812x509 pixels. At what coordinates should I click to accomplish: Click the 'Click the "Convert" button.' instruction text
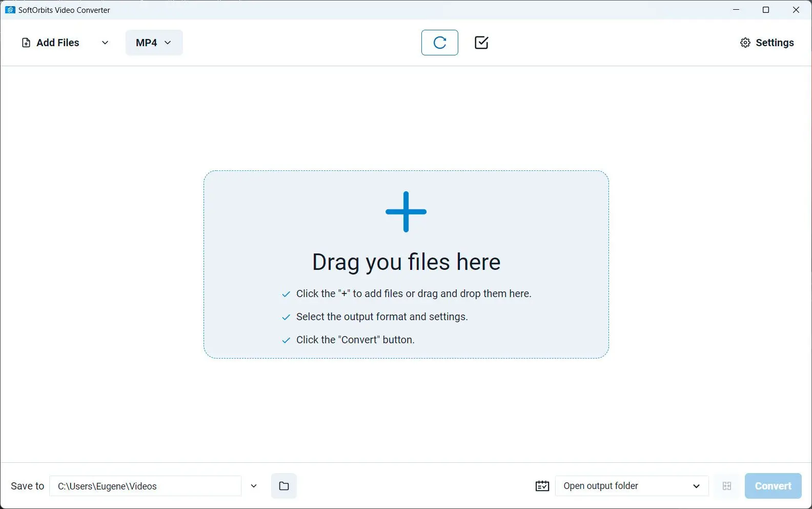[x=355, y=340]
